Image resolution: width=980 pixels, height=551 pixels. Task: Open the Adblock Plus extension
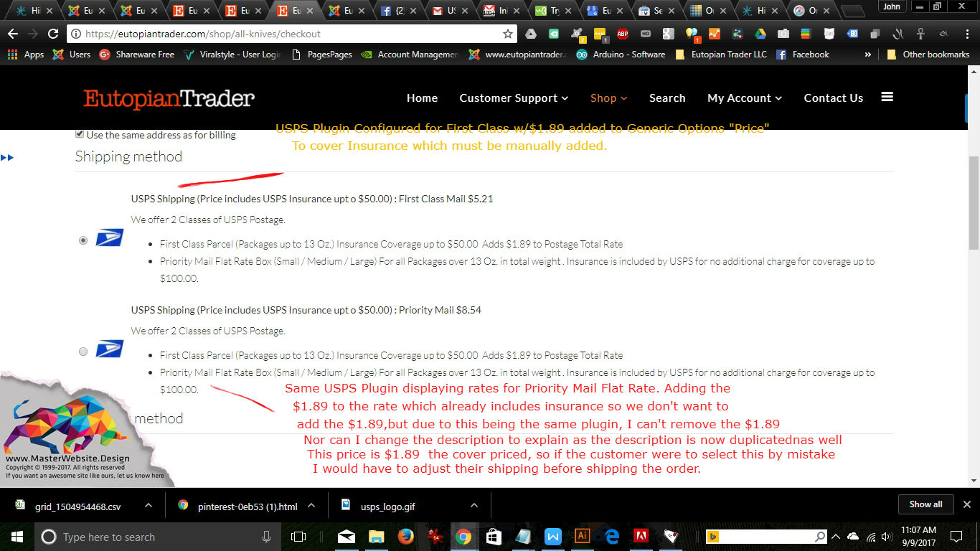[623, 34]
